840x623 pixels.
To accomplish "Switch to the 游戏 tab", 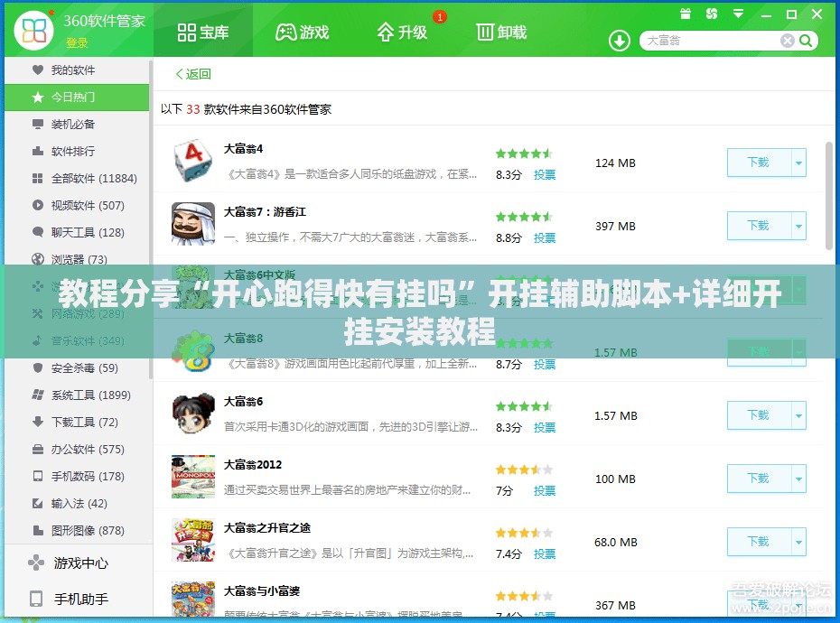I will tap(303, 33).
